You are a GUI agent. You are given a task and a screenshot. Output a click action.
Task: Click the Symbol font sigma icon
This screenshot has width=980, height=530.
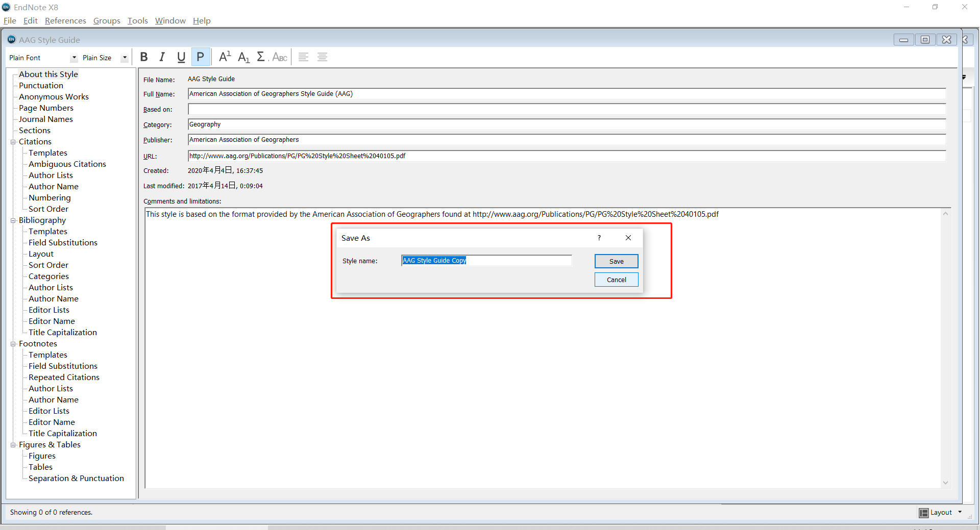pos(261,57)
